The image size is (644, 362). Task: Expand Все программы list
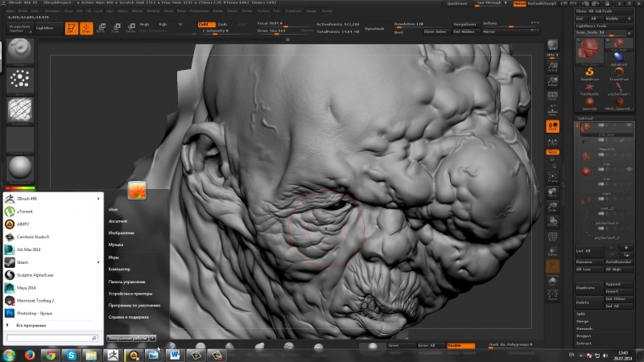[x=31, y=324]
